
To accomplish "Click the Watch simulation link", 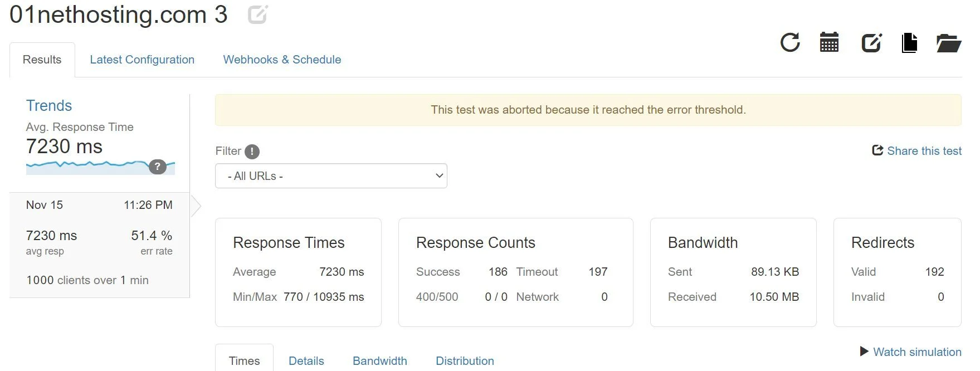I will click(916, 352).
